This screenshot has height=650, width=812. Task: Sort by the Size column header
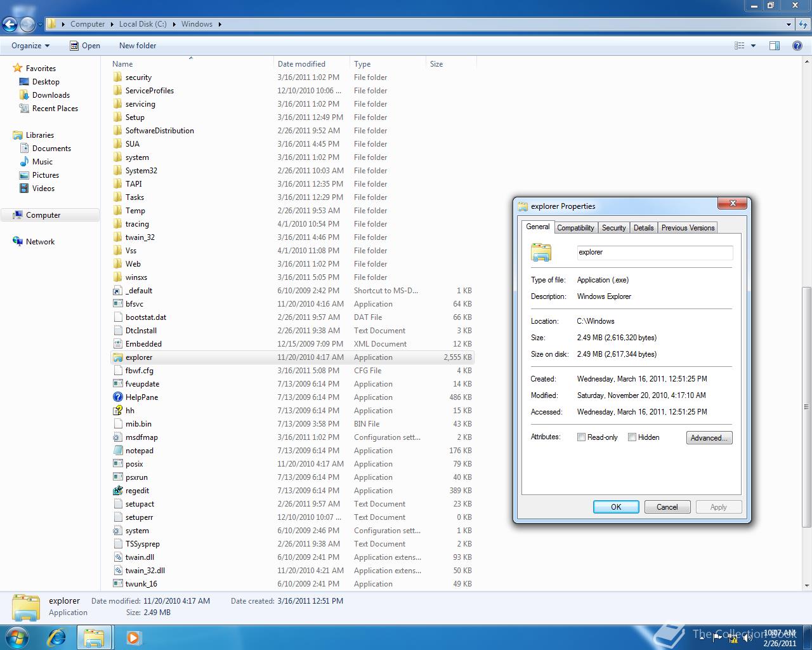451,64
